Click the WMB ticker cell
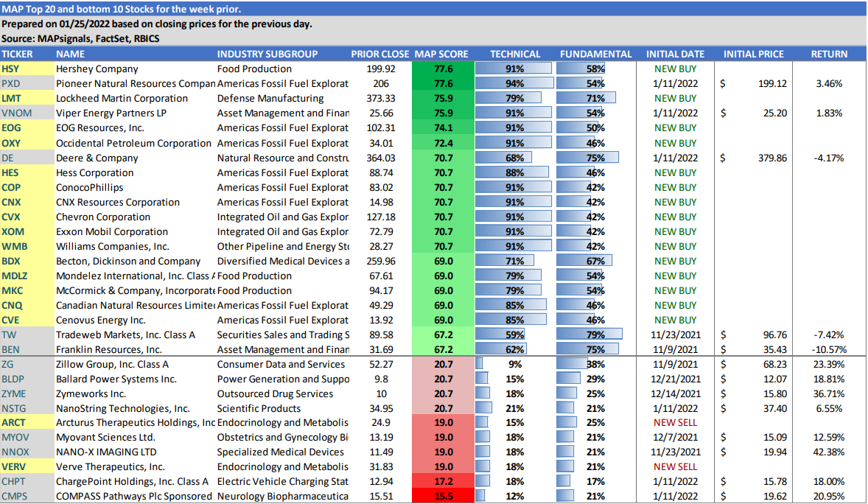The image size is (868, 504). pyautogui.click(x=27, y=246)
